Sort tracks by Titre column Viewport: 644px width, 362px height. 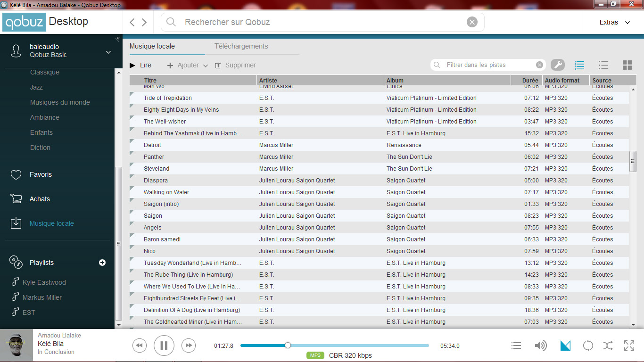pyautogui.click(x=193, y=81)
